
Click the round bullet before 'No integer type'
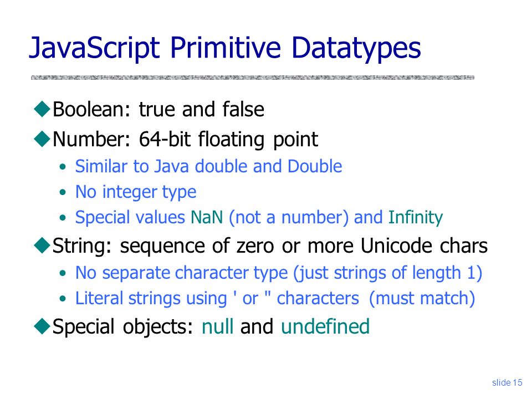(x=63, y=192)
